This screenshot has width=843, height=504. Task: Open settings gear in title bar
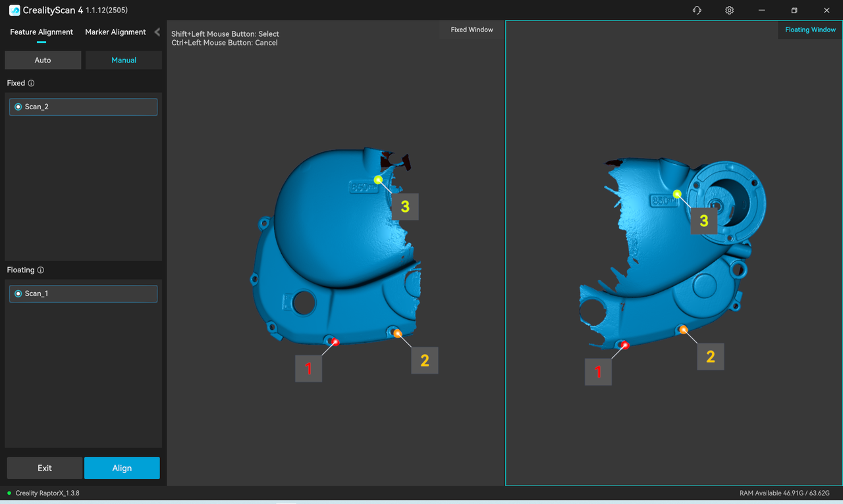(729, 11)
